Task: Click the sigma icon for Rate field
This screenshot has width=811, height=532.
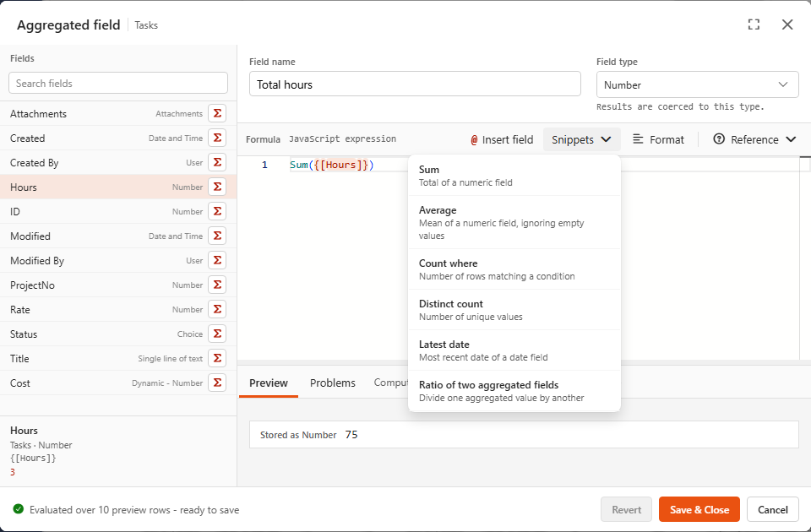Action: coord(217,309)
